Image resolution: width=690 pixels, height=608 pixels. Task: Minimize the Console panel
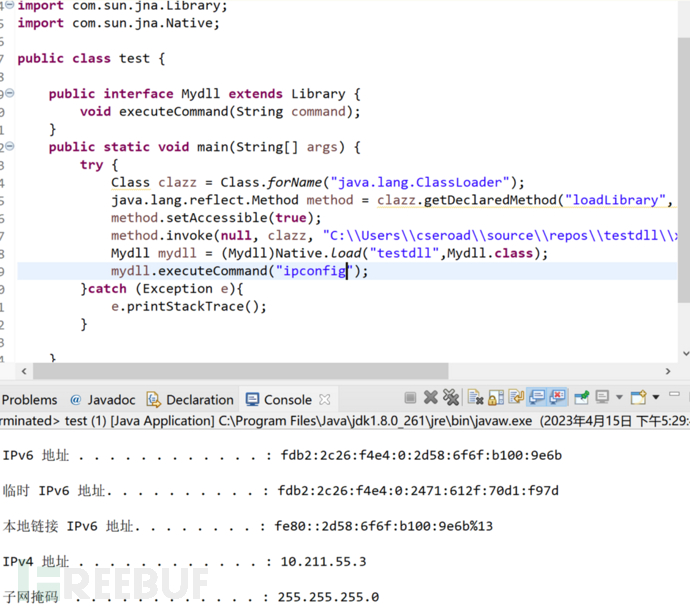coord(674,398)
